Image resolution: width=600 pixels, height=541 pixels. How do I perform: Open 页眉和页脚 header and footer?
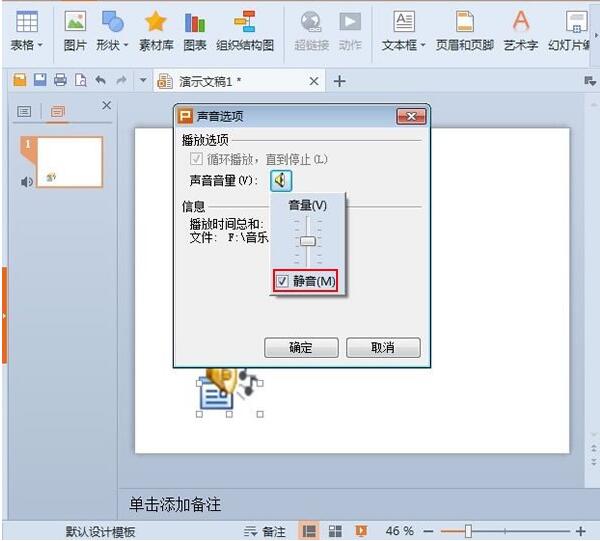[465, 31]
